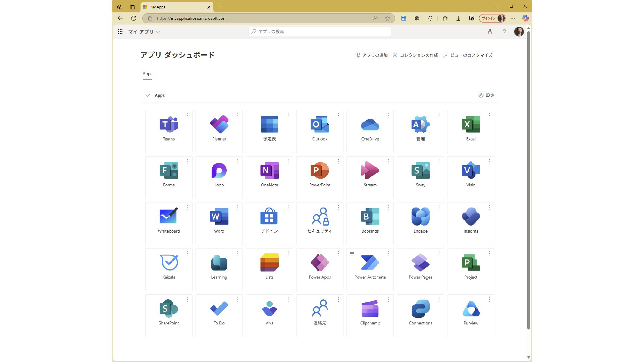Launch the Loop app

click(x=219, y=178)
